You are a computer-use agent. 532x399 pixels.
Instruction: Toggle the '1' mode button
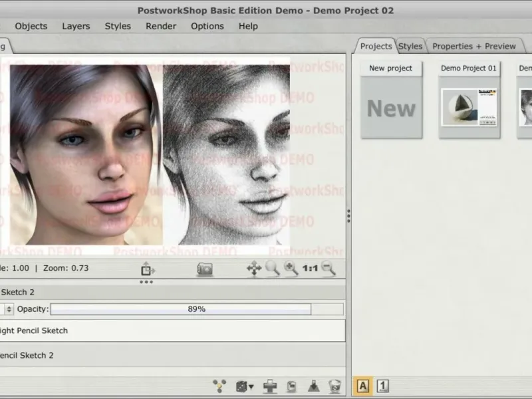coord(383,386)
